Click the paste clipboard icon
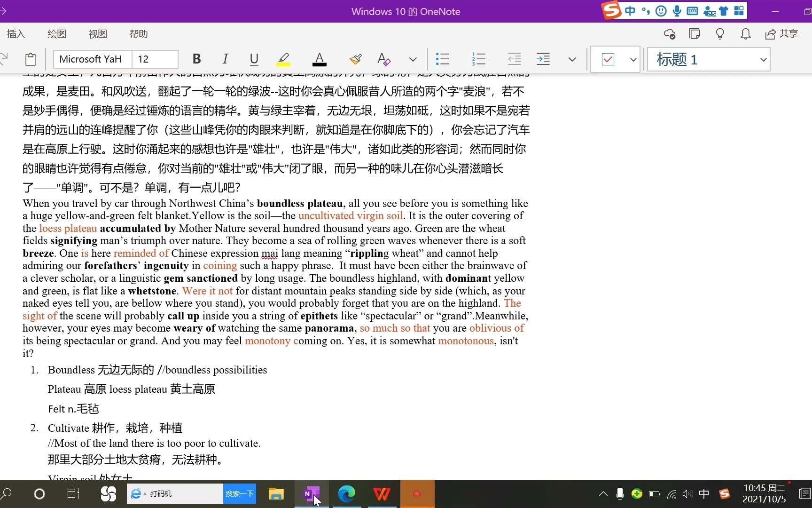Screen dimensions: 812x508 click(31, 59)
